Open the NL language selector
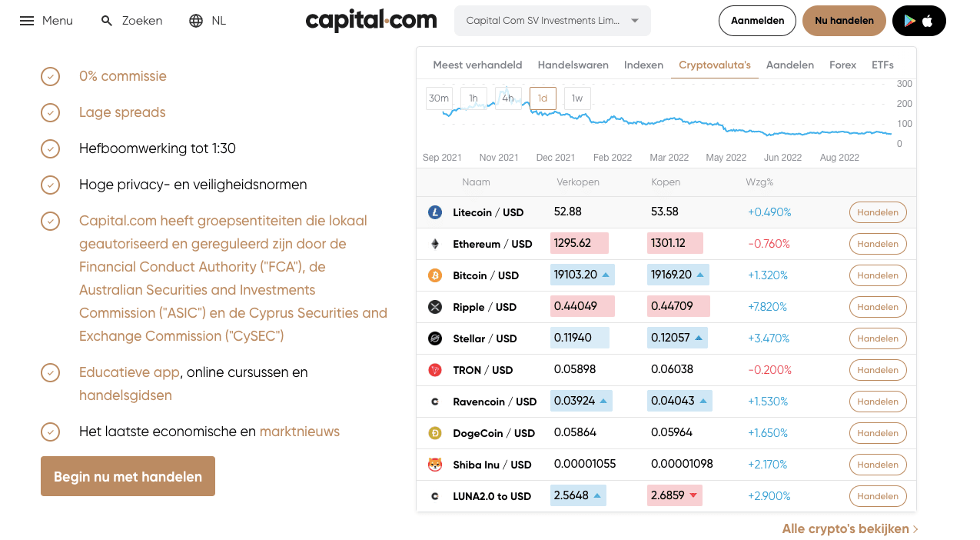Screen dimensions: 980x540 (218, 21)
